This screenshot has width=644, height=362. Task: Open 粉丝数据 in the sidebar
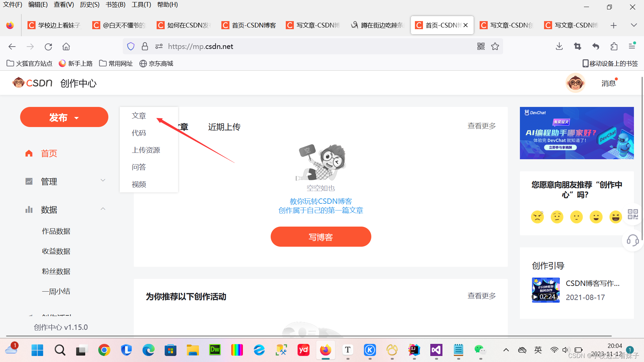56,271
